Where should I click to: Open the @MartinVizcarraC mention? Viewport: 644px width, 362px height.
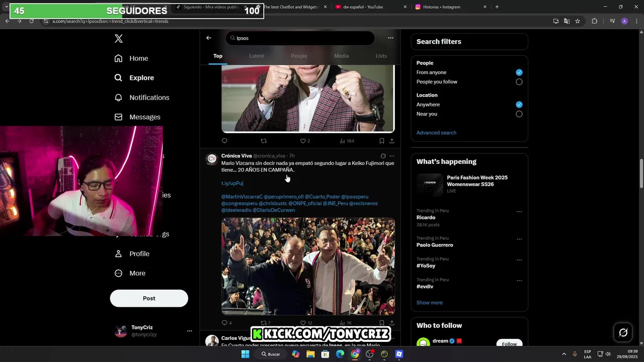point(242,197)
